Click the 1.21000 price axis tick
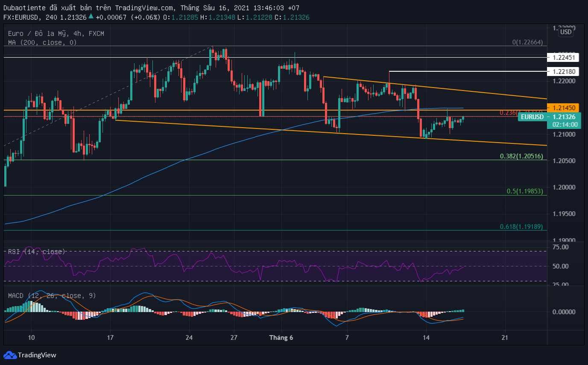 (x=565, y=134)
